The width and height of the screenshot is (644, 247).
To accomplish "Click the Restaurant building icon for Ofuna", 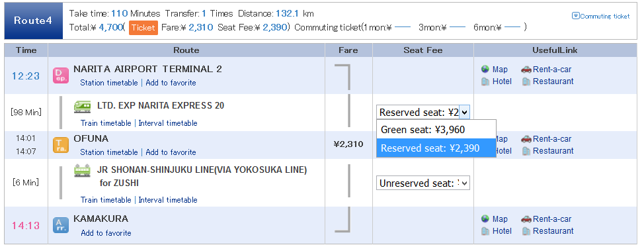I will [526, 151].
